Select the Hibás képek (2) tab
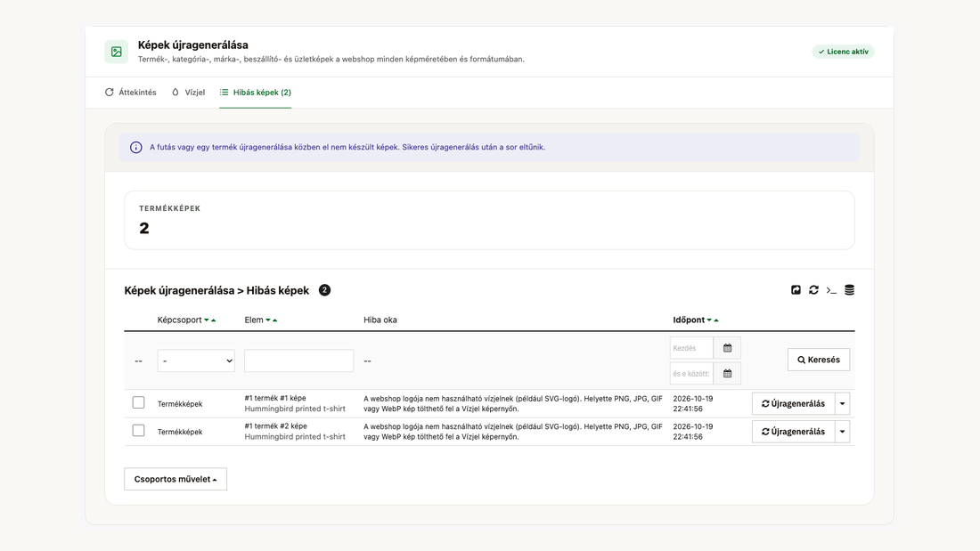Screen dimensions: 980x551 tap(256, 93)
